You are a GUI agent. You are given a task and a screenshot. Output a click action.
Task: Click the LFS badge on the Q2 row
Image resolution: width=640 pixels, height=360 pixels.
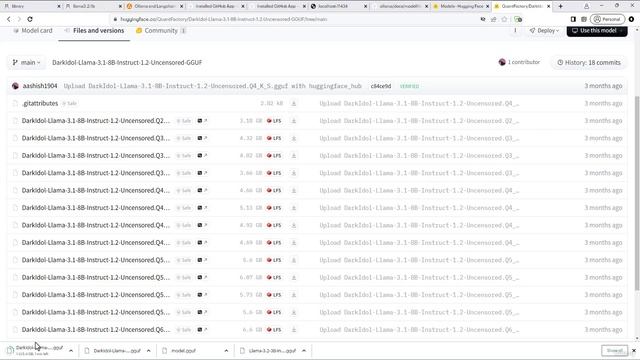274,121
